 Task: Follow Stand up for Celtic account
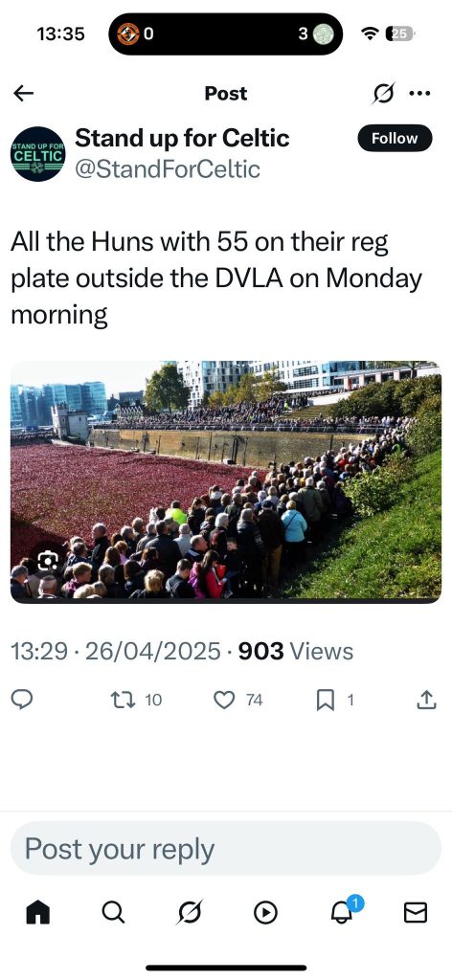395,138
